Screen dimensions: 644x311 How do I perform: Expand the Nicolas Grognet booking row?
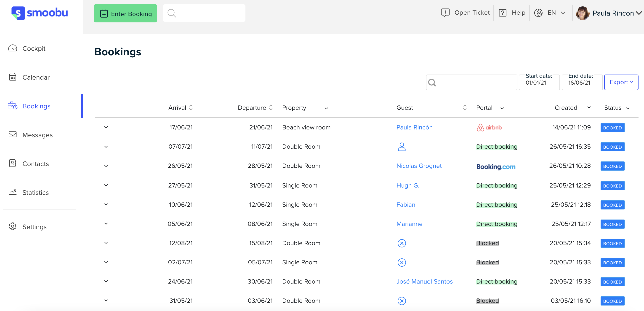point(106,166)
